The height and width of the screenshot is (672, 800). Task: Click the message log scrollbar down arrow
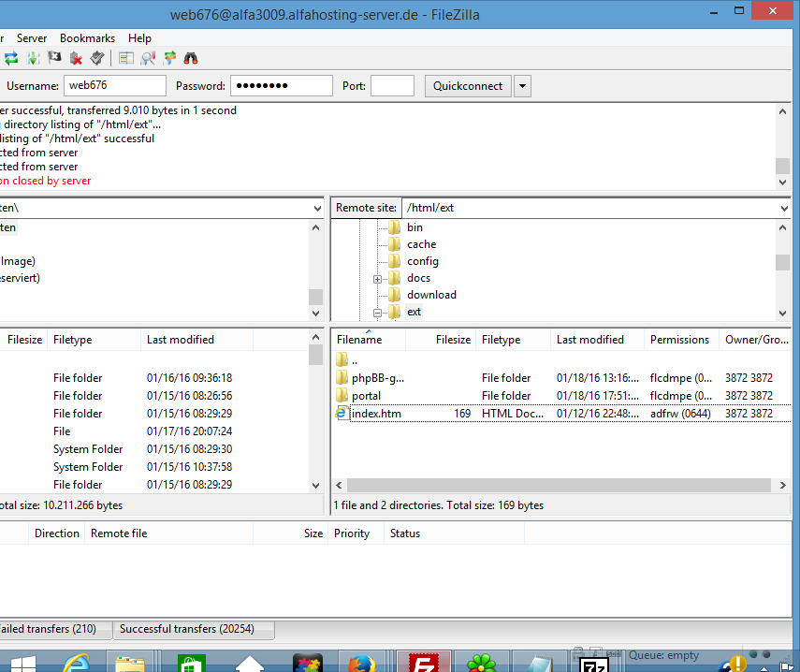click(x=782, y=183)
